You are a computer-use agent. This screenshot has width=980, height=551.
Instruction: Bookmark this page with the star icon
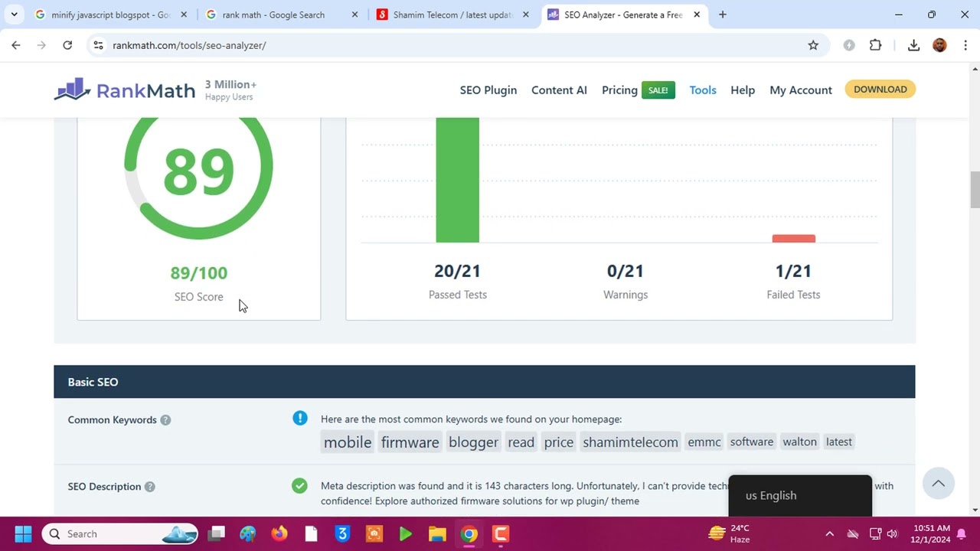[813, 45]
